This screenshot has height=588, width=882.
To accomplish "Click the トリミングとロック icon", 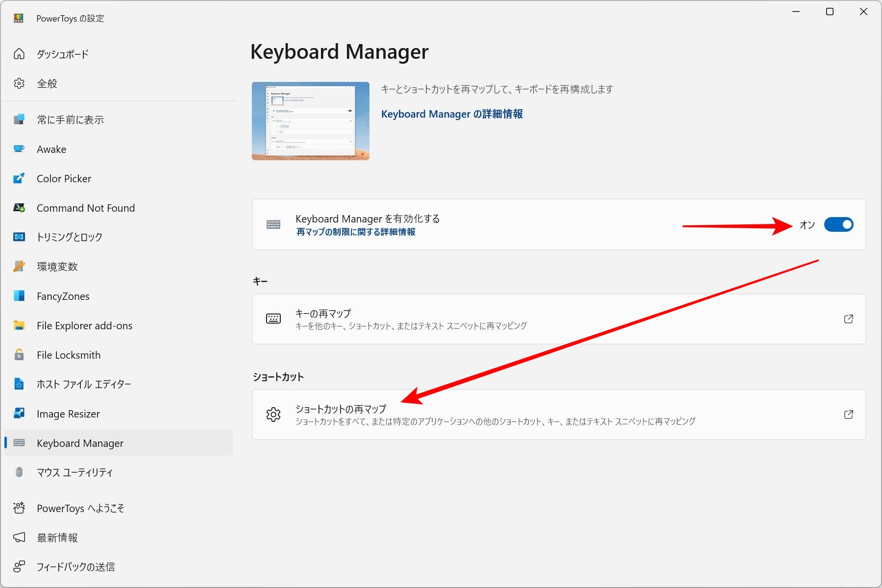I will click(19, 237).
